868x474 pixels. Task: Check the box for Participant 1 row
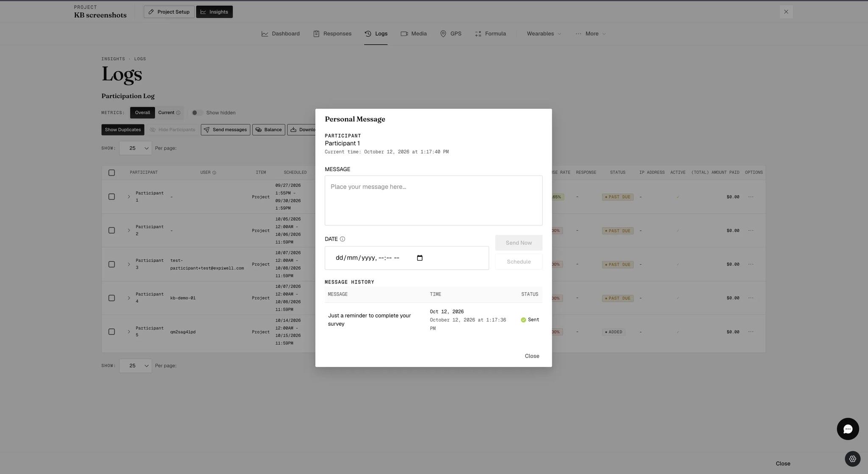pos(111,197)
